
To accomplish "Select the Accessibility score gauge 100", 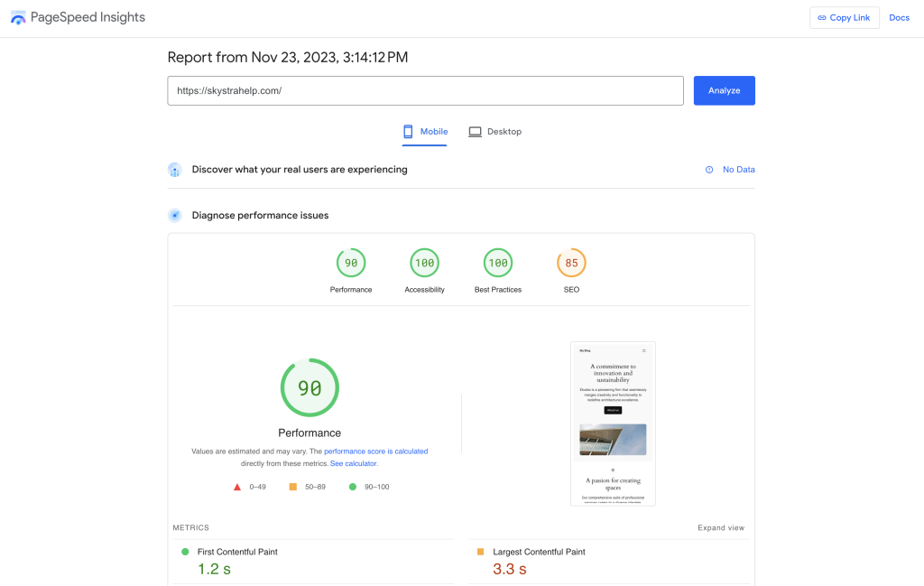I will (425, 264).
